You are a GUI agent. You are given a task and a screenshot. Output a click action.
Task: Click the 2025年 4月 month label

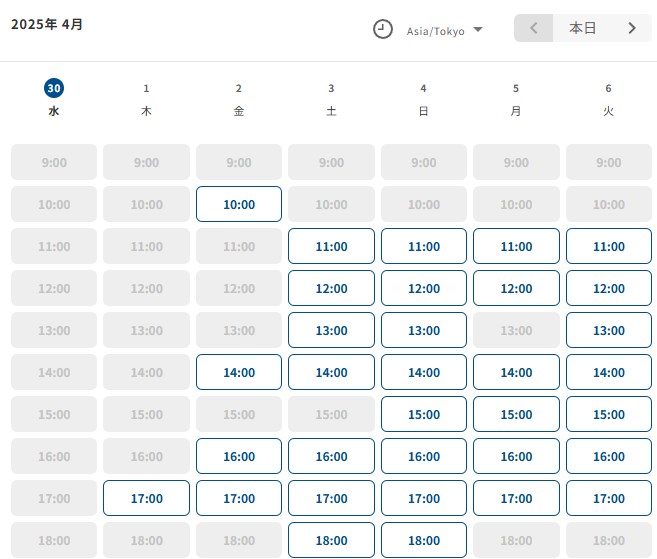(47, 24)
